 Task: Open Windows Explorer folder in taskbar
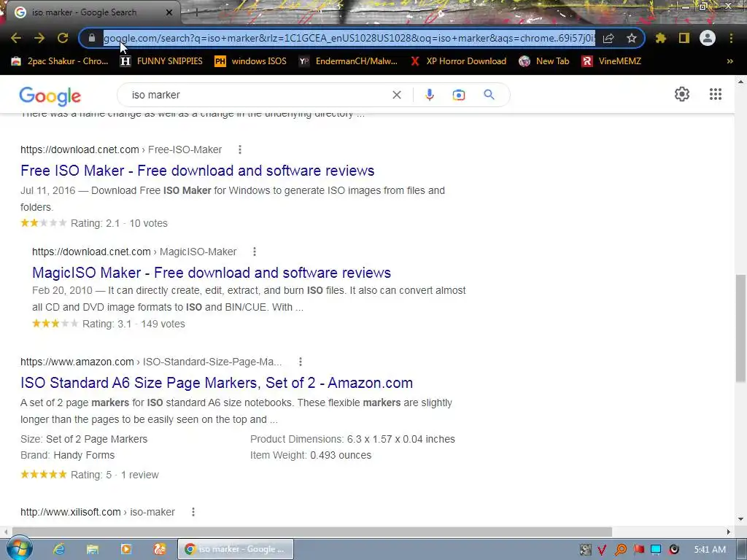pos(93,549)
